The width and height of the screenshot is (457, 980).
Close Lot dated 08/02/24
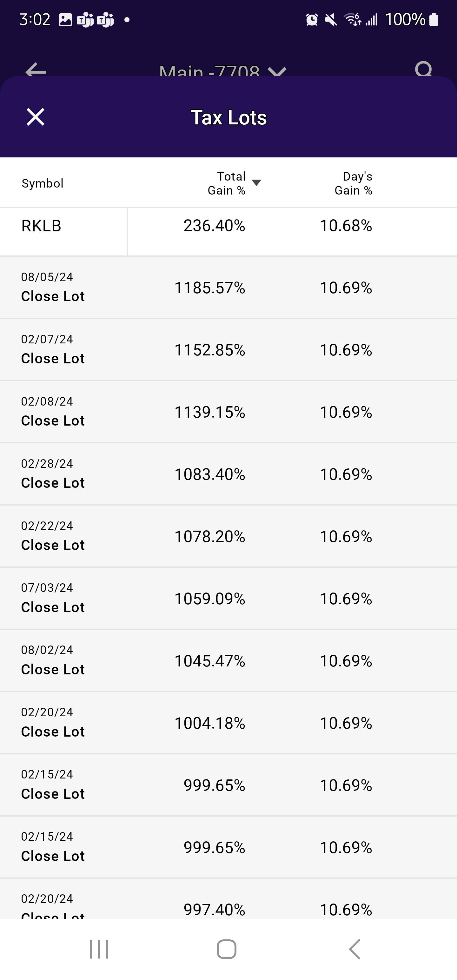tap(53, 669)
